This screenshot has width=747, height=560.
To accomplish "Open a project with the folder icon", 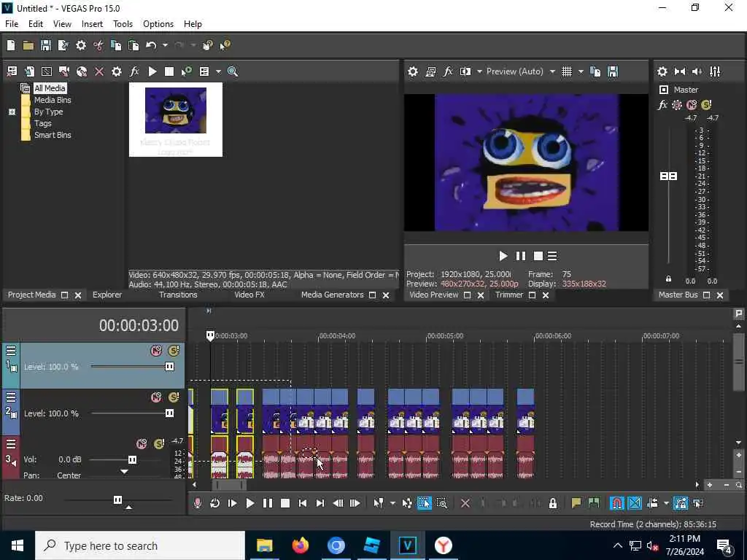I will pos(28,45).
